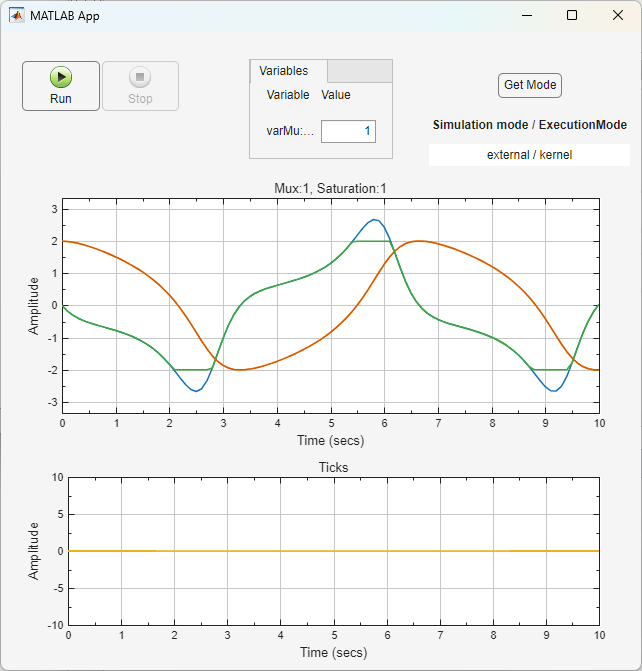Screen dimensions: 642x671
Task: Click the blue curve peak in top plot
Action: pos(374,220)
